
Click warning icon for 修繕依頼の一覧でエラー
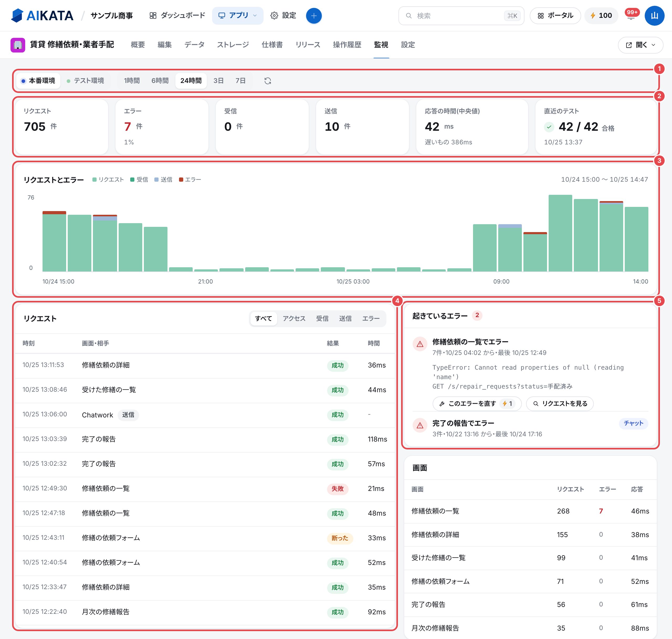(420, 344)
